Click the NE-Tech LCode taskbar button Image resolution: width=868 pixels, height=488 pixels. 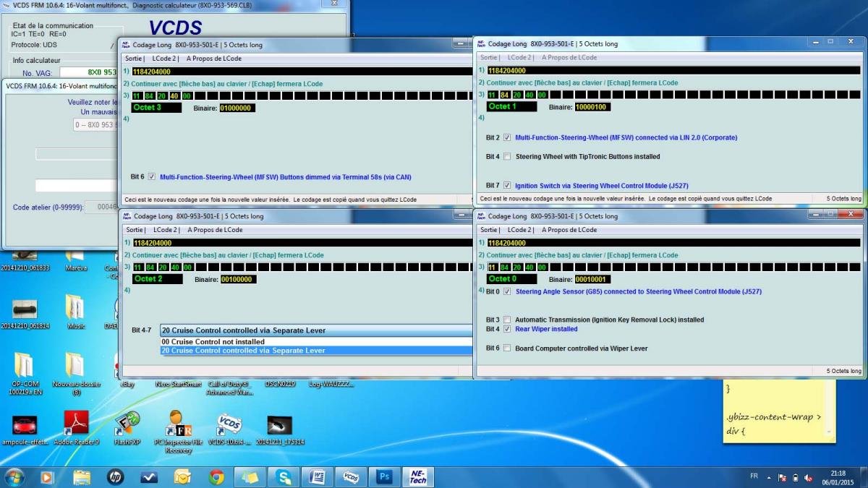[x=418, y=477]
